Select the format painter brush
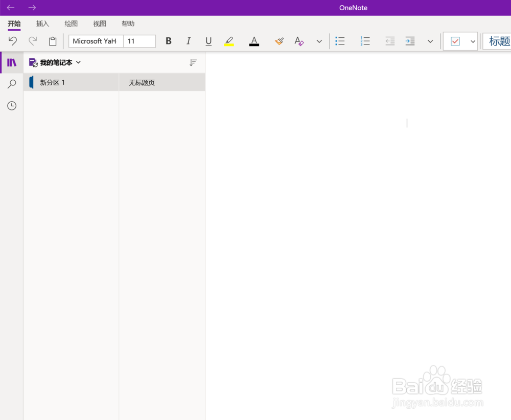Viewport: 511px width, 420px height. coord(280,41)
